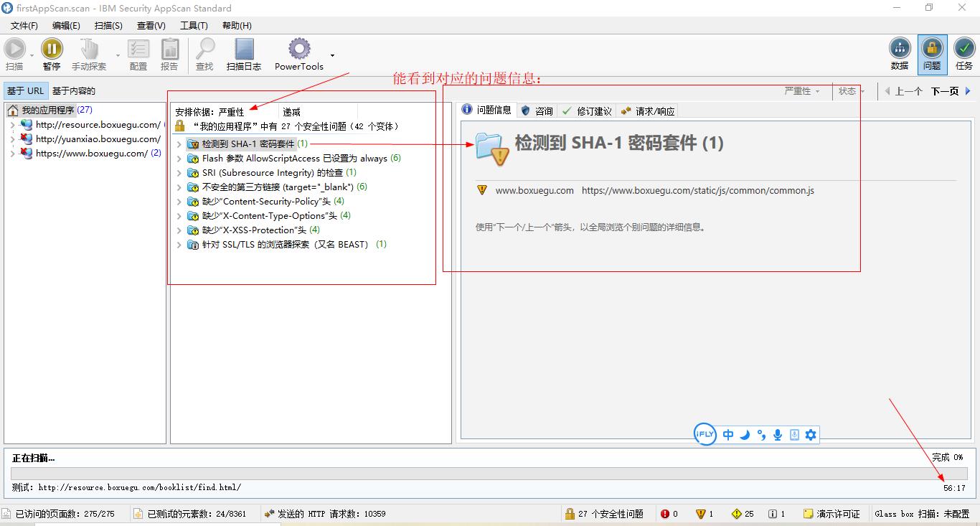Open the 报告 report icon
This screenshot has height=526, width=980.
tap(169, 49)
